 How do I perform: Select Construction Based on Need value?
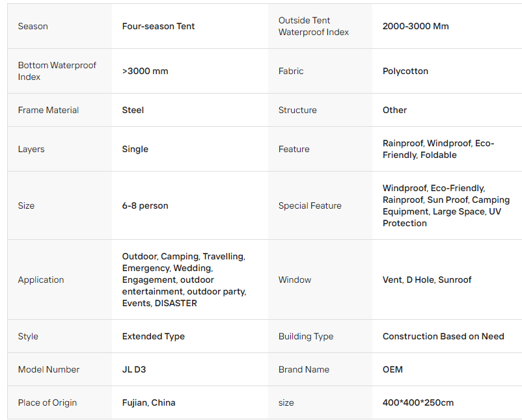click(443, 337)
